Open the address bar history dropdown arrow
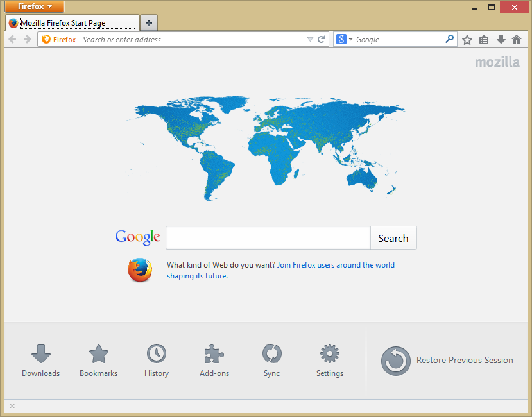 point(310,39)
